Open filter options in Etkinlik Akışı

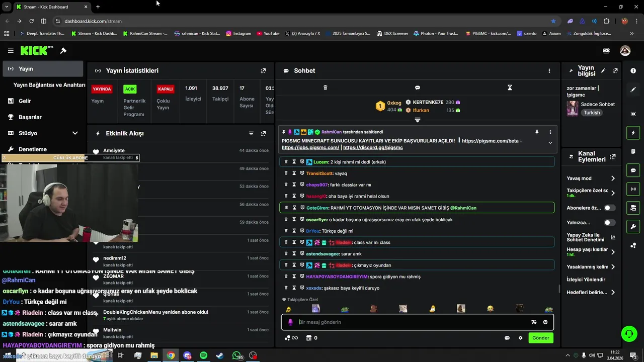coord(251,133)
